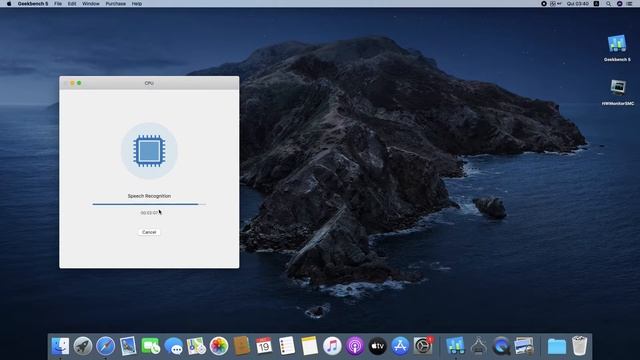
Task: Open the Edit menu
Action: click(x=72, y=4)
